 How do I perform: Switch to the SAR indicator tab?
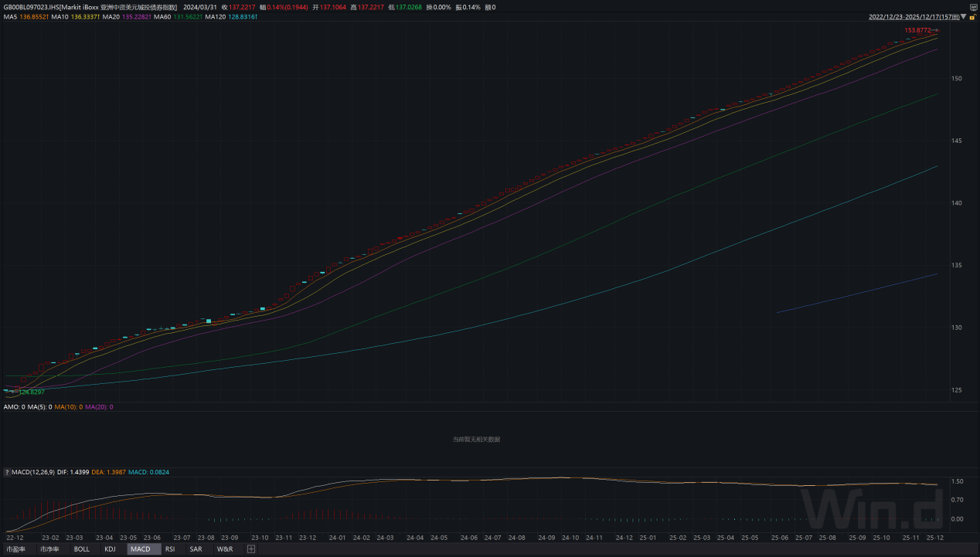click(x=196, y=549)
